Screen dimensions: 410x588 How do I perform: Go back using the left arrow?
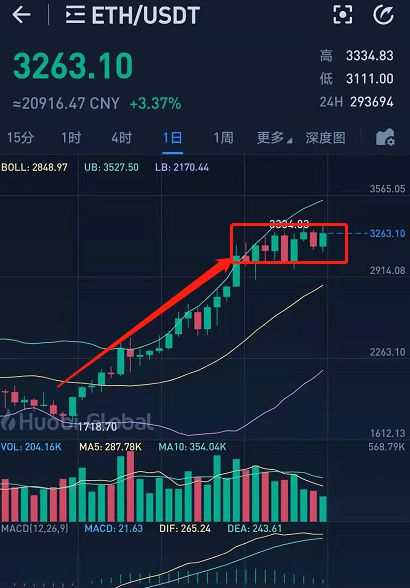[21, 15]
